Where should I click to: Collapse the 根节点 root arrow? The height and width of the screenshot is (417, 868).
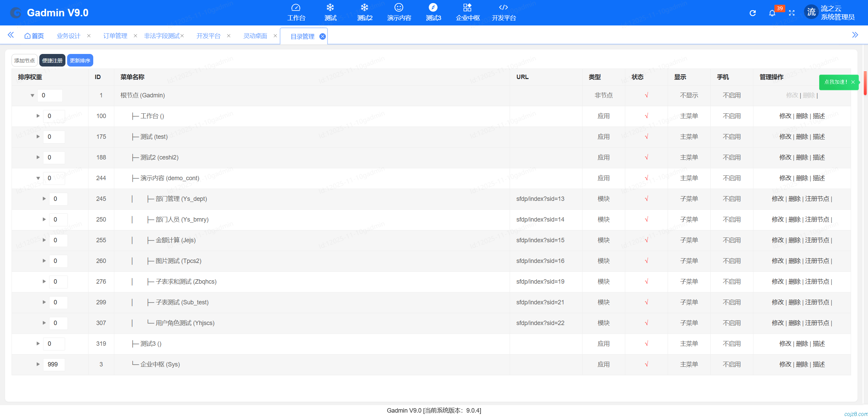[32, 95]
